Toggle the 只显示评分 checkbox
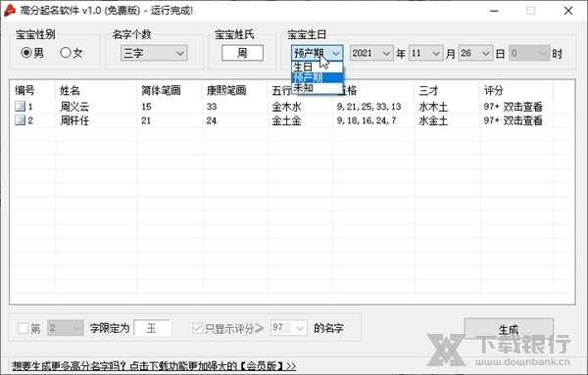This screenshot has height=375, width=588. pyautogui.click(x=197, y=329)
